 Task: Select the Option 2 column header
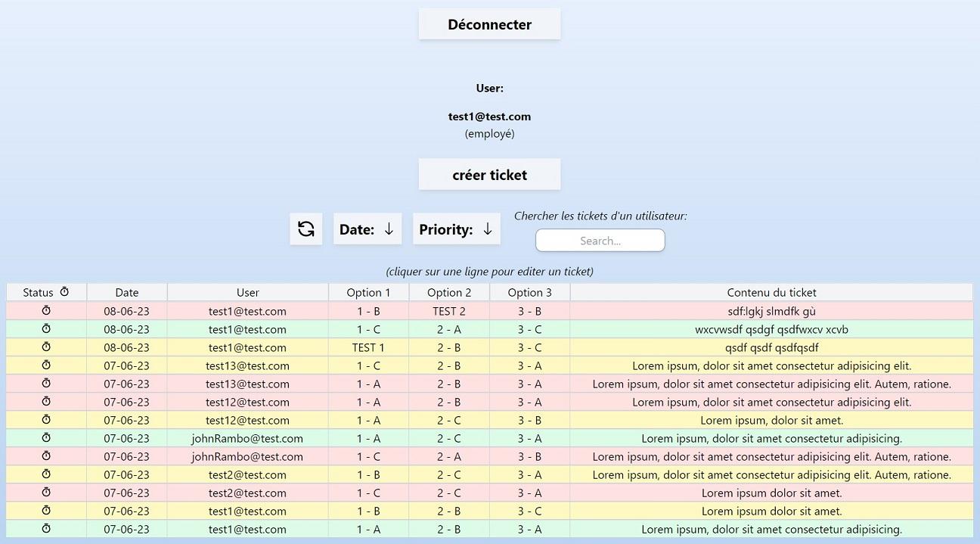449,292
